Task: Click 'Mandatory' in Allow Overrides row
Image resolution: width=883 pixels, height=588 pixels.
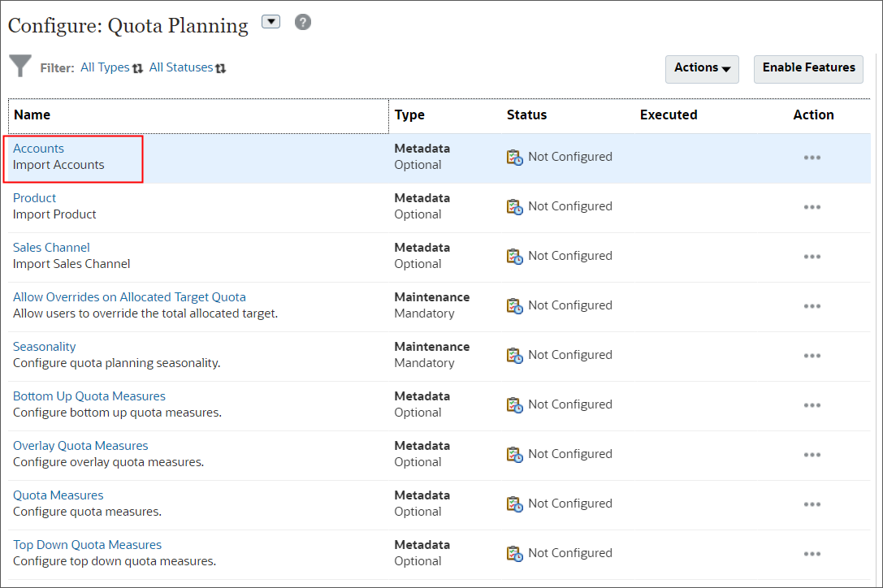Action: (x=424, y=313)
